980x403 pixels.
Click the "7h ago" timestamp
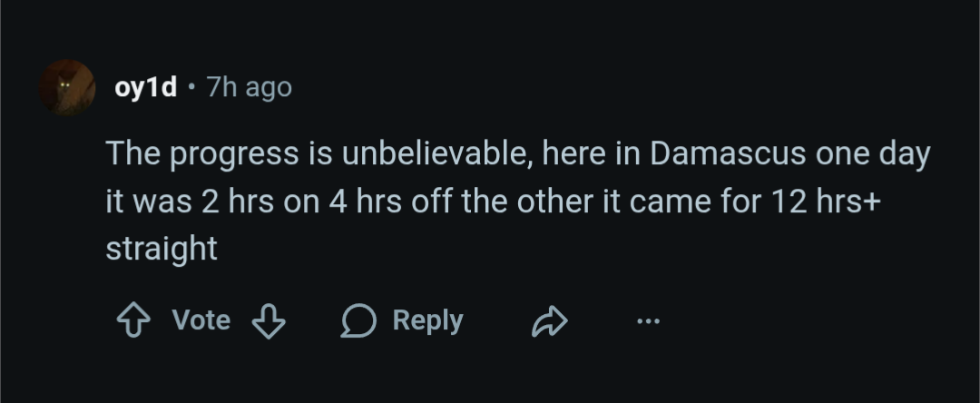coord(249,87)
